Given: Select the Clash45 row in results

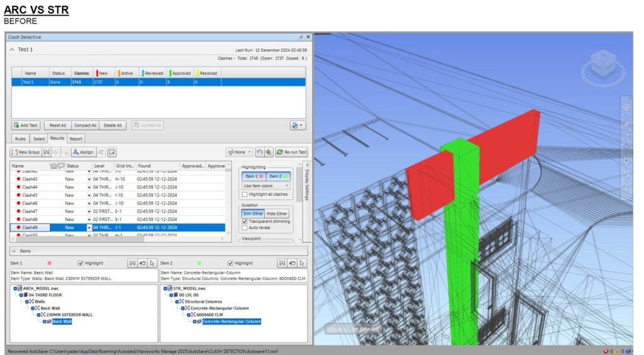Looking at the screenshot, I should pyautogui.click(x=30, y=195).
